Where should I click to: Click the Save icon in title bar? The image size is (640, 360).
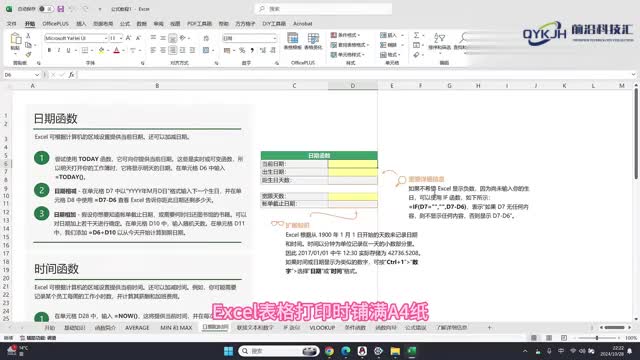61,9
